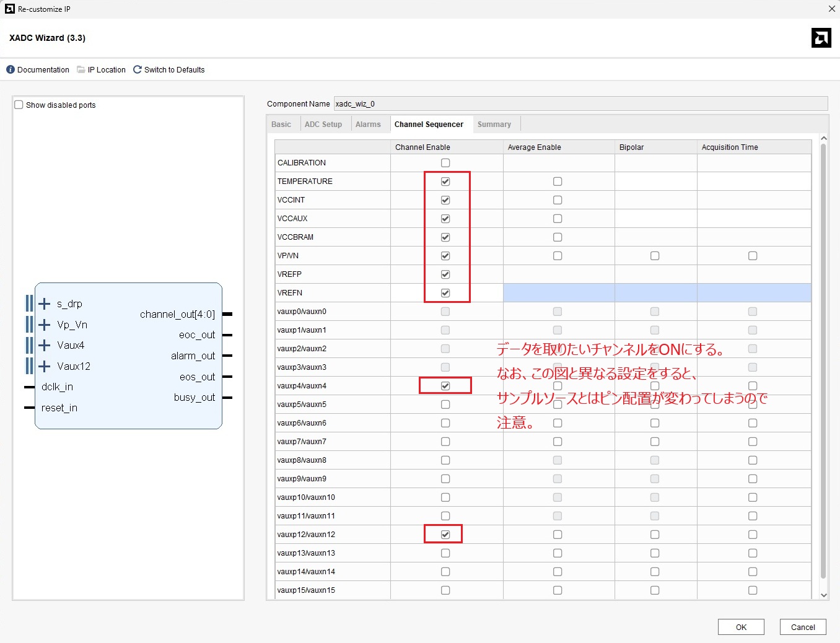Expand the Vaux12 plus icon

pyautogui.click(x=45, y=366)
